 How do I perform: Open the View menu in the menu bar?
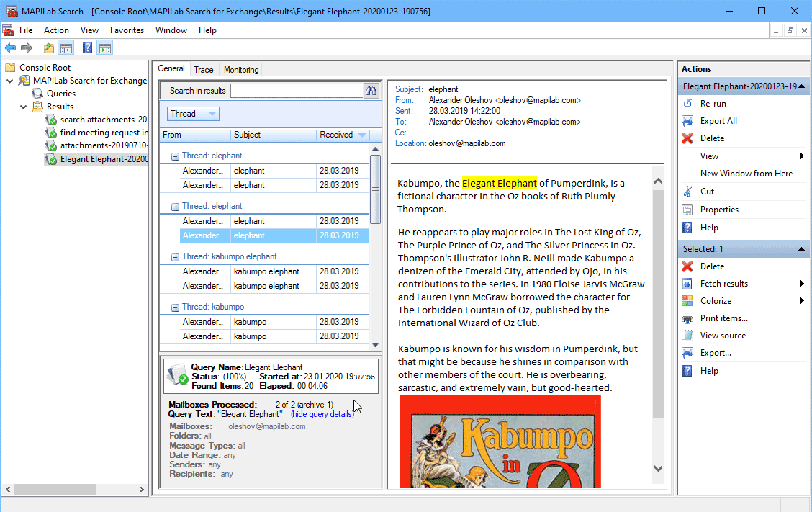tap(89, 30)
